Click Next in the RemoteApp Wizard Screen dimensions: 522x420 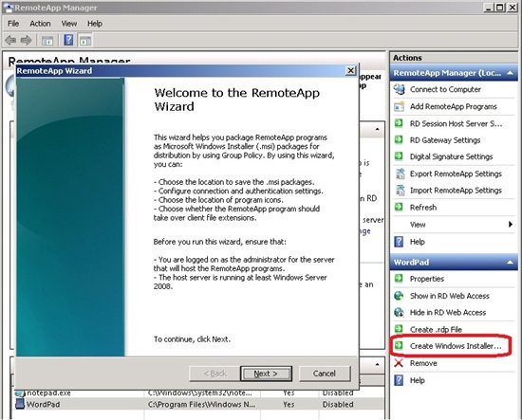point(266,374)
